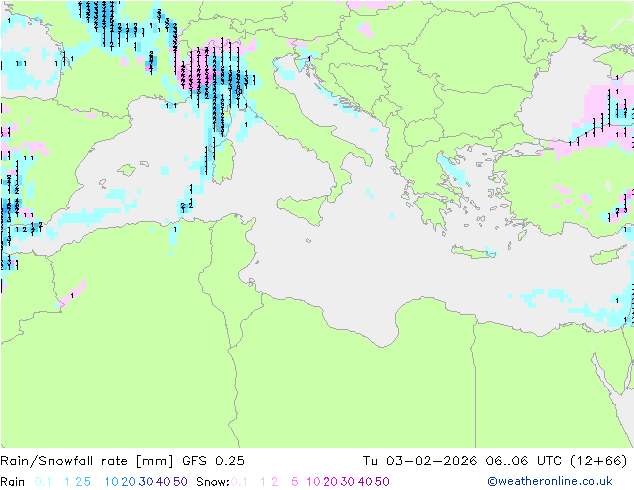
Task: Click the island of Cyprus on the map
Action: pyautogui.click(x=607, y=255)
